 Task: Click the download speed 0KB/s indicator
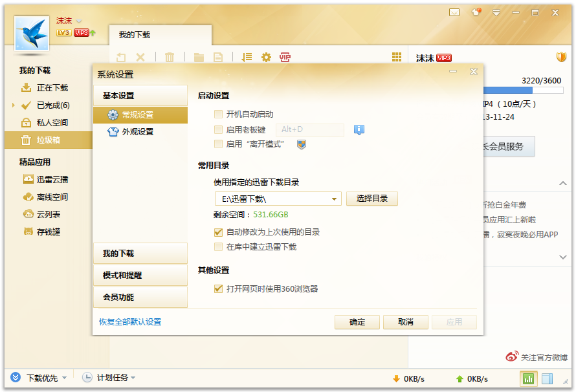click(408, 379)
